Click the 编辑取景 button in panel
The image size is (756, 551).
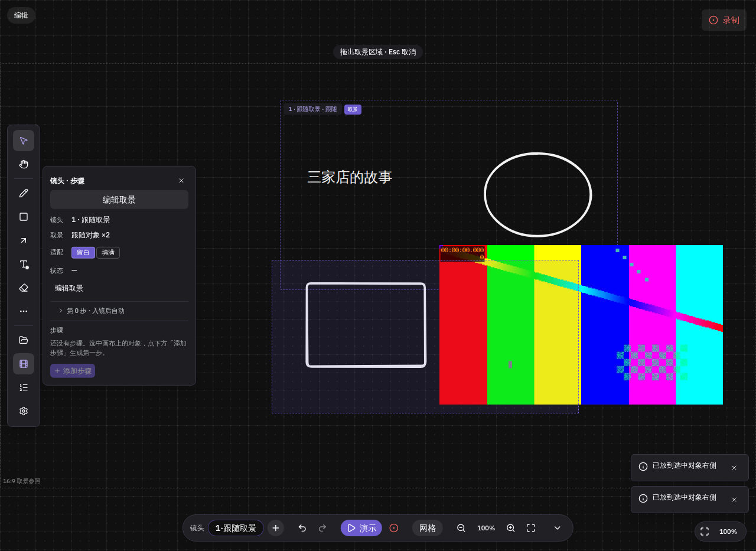click(119, 200)
